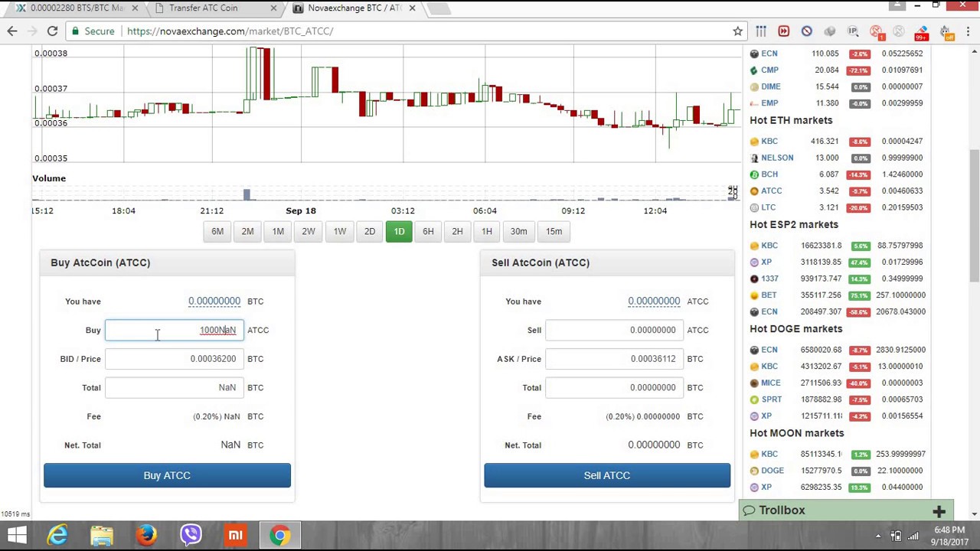Bookmark this page with the star icon

(x=737, y=31)
